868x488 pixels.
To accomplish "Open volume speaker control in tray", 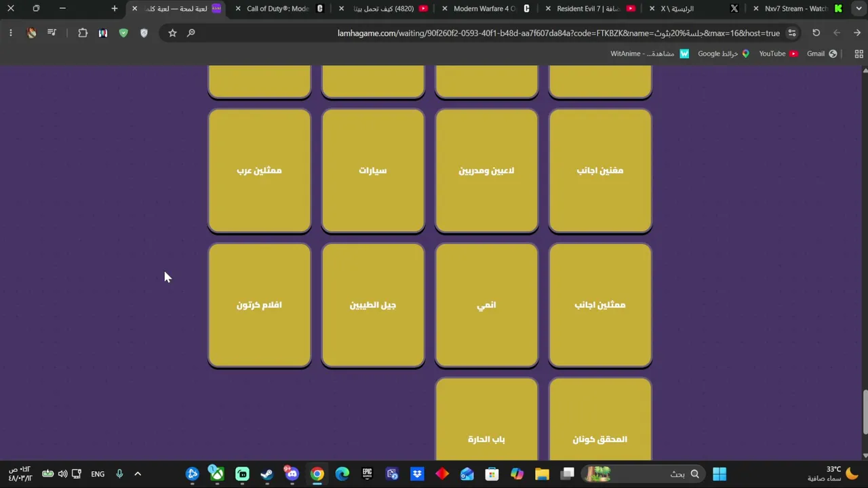I will tap(62, 474).
